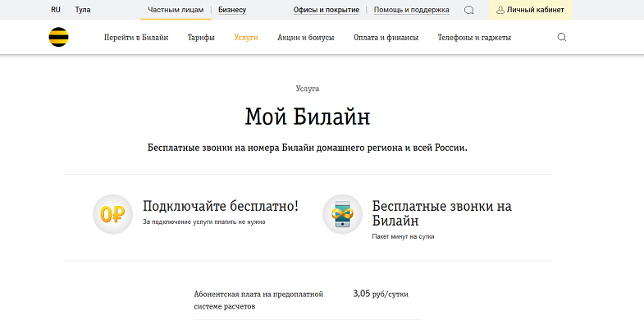The height and width of the screenshot is (325, 644).
Task: Open Перейти в Билайн menu
Action: click(136, 38)
